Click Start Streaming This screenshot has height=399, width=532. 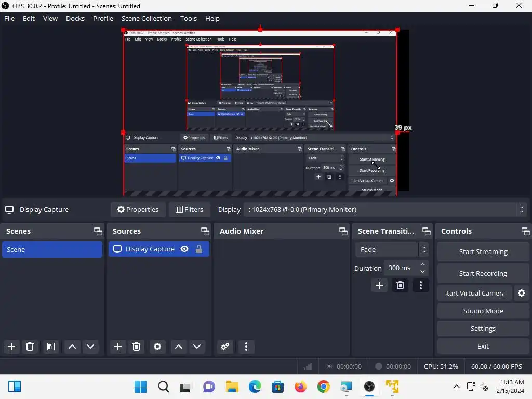(x=483, y=252)
